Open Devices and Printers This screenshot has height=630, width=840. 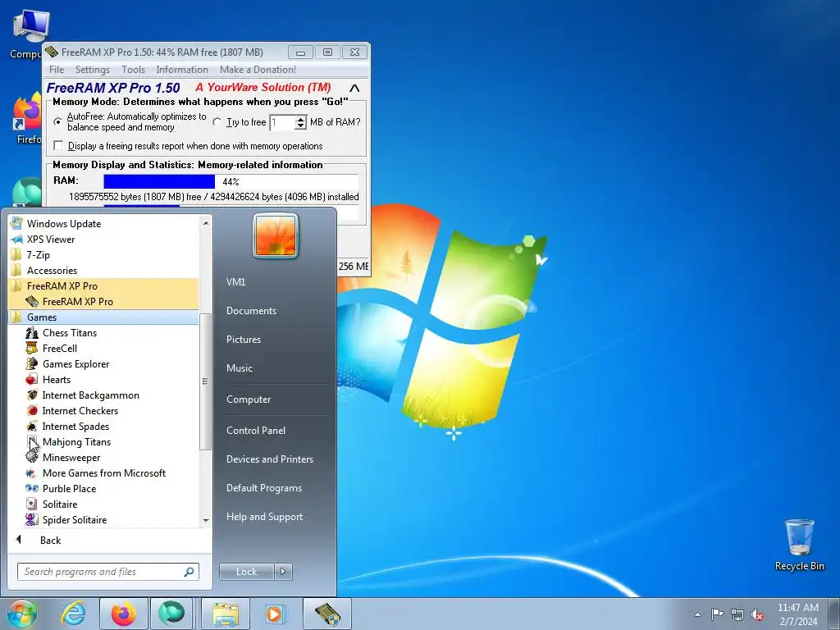pyautogui.click(x=269, y=459)
